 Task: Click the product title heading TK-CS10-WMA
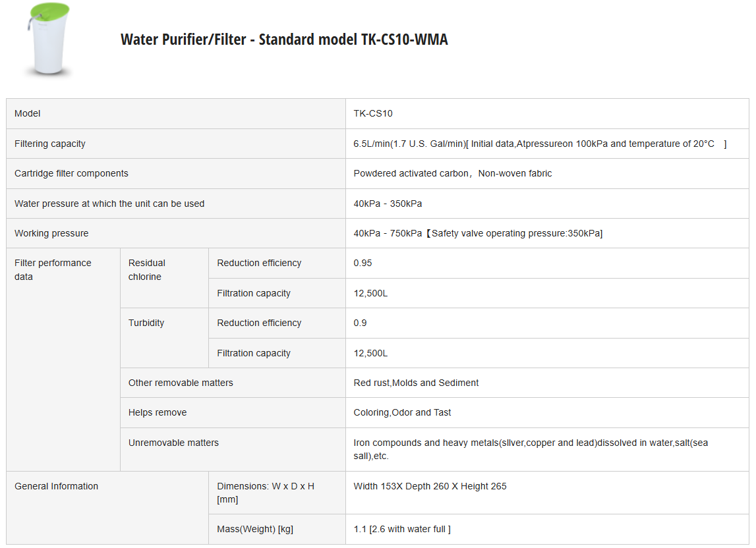[284, 40]
